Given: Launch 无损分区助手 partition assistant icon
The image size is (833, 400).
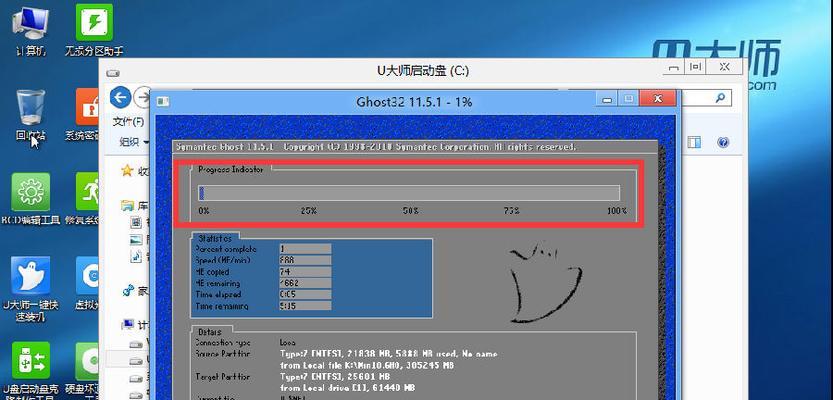Looking at the screenshot, I should click(x=94, y=29).
